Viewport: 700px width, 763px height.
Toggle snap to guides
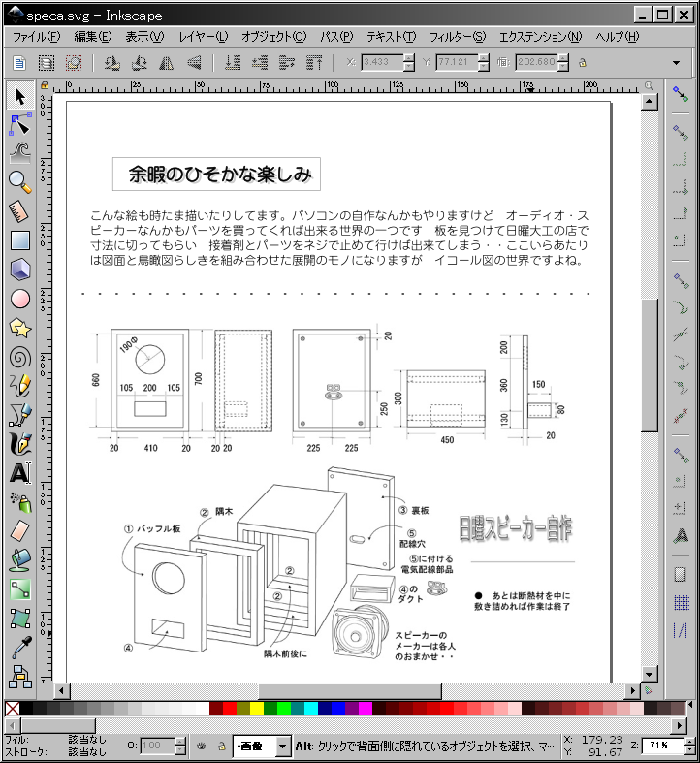coord(681,630)
